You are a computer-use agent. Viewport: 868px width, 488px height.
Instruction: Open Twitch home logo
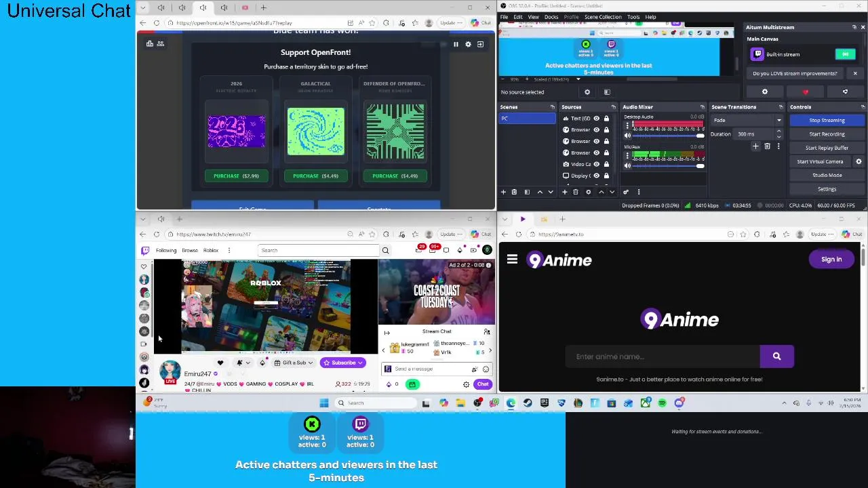pyautogui.click(x=144, y=251)
